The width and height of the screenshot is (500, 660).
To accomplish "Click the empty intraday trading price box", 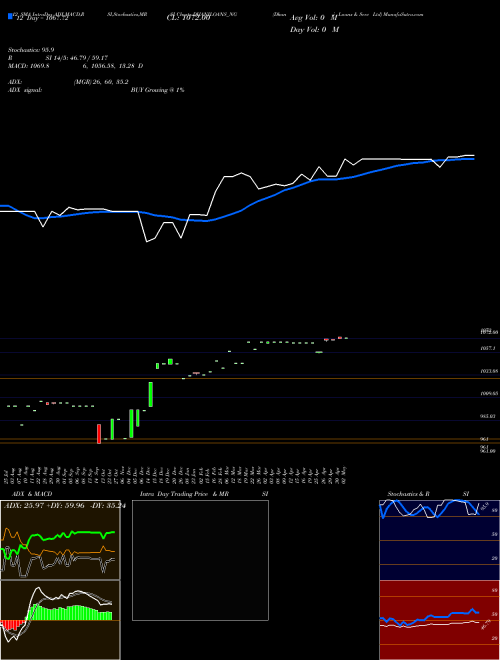I will [200, 560].
